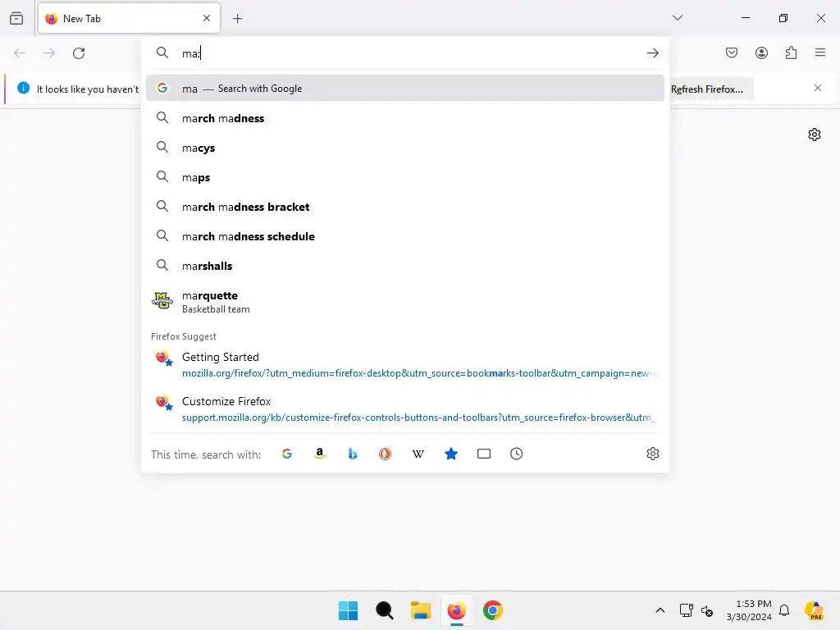Search this time with Wikipedia icon
The width and height of the screenshot is (840, 630).
click(x=418, y=454)
